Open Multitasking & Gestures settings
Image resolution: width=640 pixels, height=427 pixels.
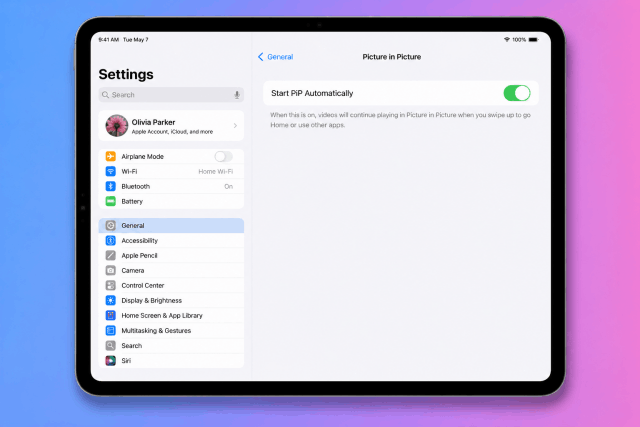171,331
